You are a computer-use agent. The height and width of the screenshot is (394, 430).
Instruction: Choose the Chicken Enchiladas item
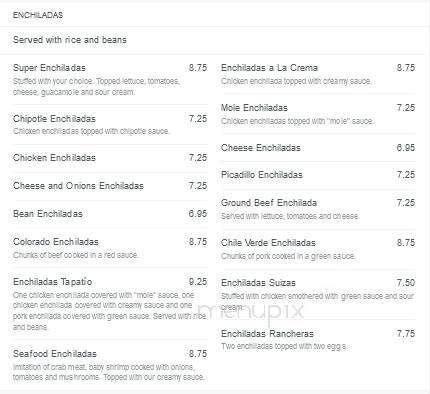tap(54, 158)
